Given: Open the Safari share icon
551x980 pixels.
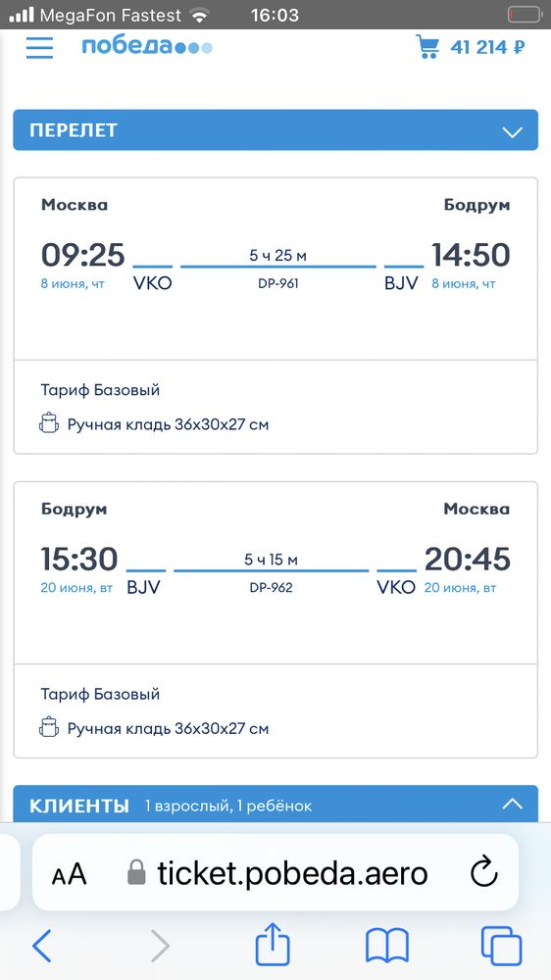Looking at the screenshot, I should [274, 943].
